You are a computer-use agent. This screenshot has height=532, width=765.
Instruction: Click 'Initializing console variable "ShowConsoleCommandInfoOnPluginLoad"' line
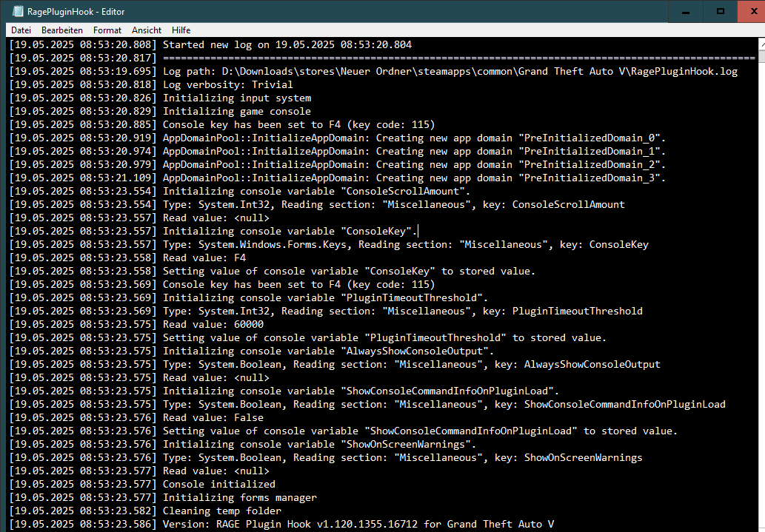(x=284, y=391)
